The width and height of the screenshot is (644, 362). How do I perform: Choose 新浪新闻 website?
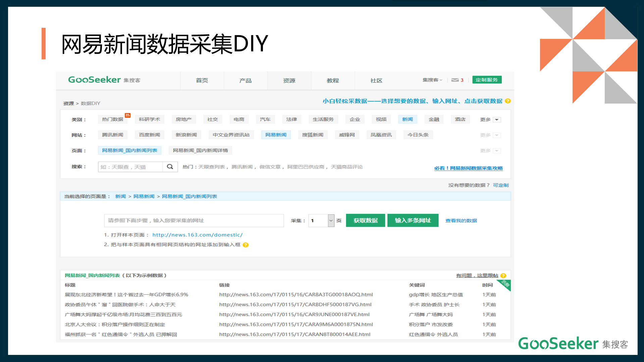tap(186, 135)
